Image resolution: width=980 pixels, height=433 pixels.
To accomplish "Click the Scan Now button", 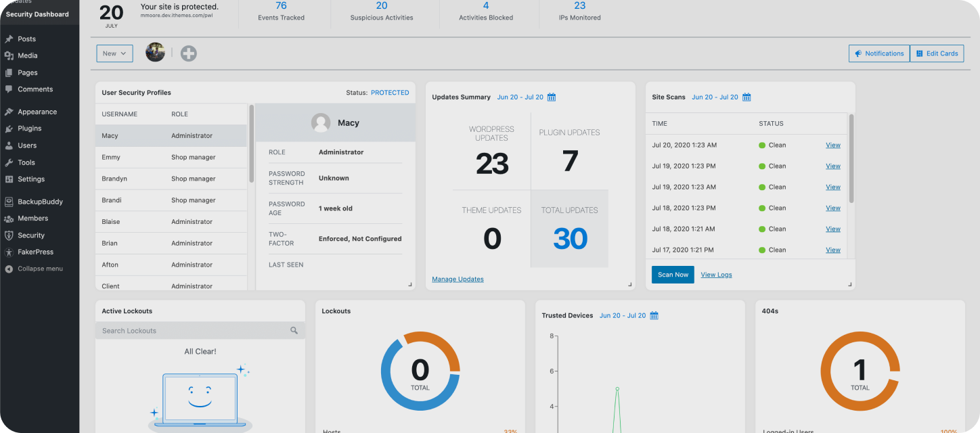I will click(x=673, y=275).
